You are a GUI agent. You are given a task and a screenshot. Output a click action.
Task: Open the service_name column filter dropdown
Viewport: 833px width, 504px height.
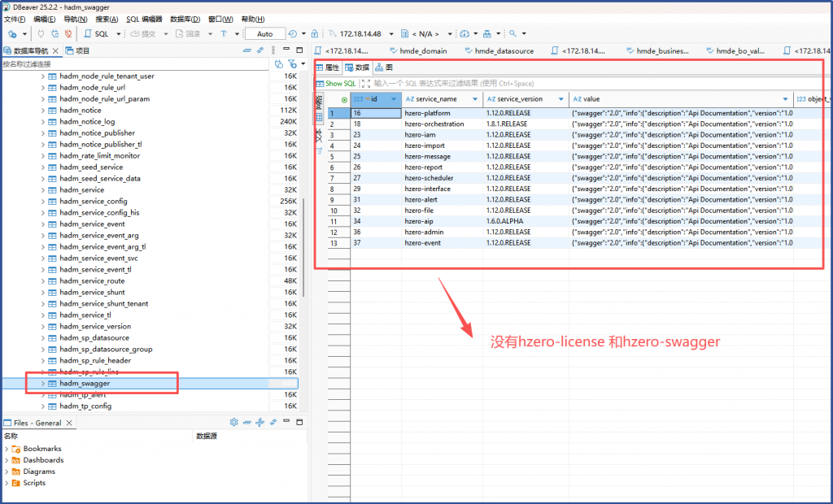475,99
